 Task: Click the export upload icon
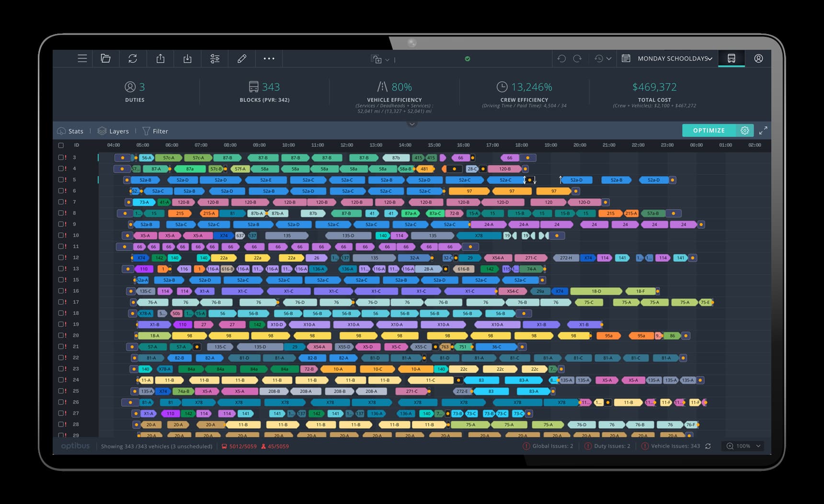coord(160,58)
